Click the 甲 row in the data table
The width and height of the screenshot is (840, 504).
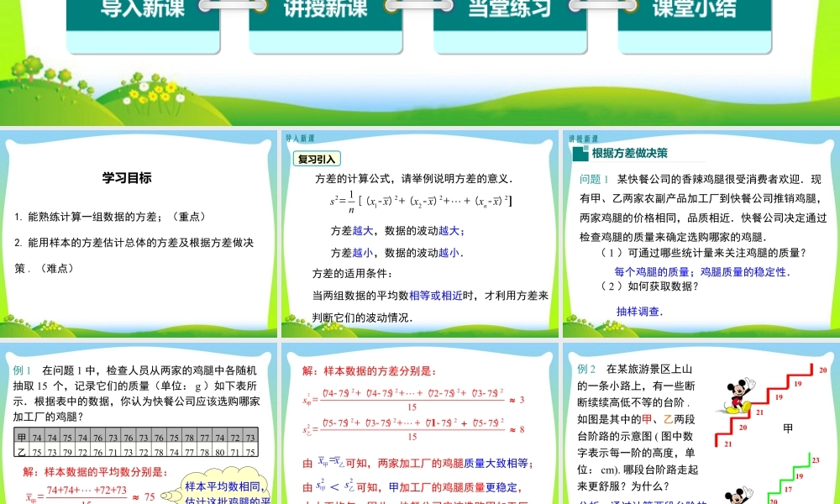[136, 438]
